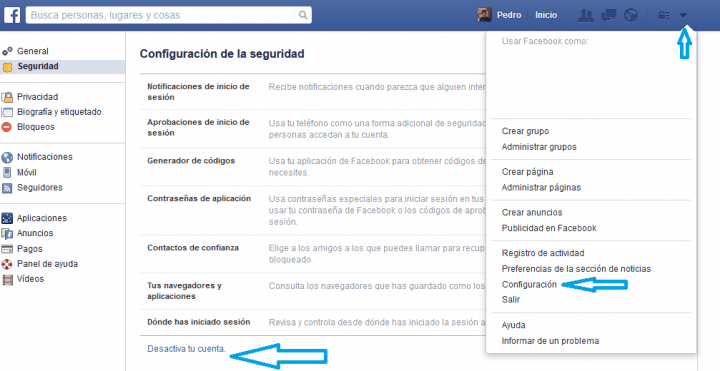Select Seguridad settings section
The height and width of the screenshot is (371, 720).
tap(38, 67)
